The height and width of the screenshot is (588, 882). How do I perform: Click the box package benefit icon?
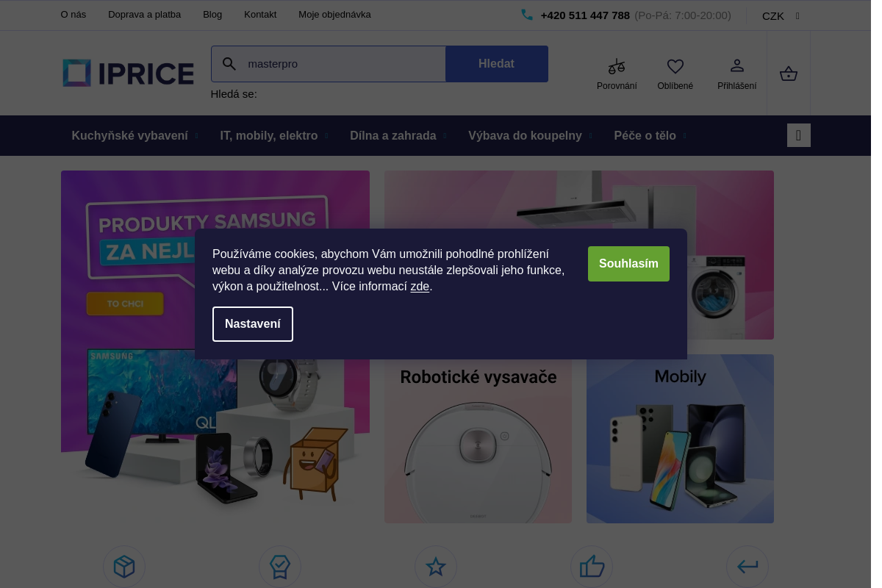[x=124, y=567]
